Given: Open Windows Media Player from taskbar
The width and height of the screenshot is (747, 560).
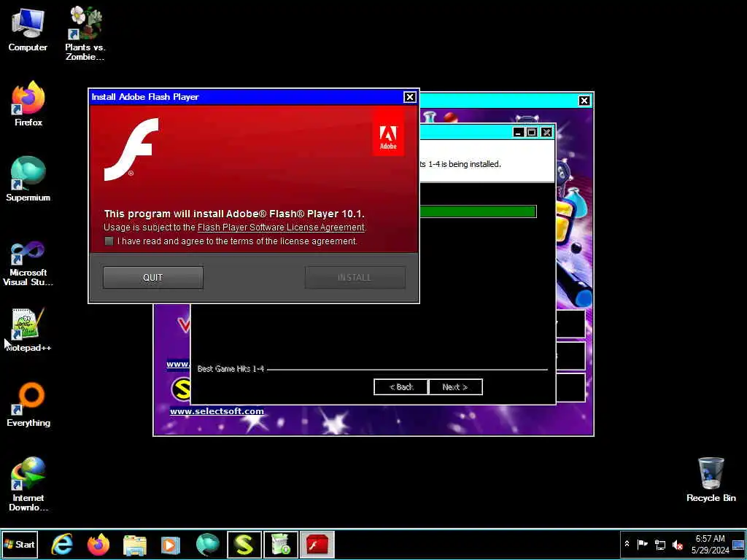Looking at the screenshot, I should 171,545.
